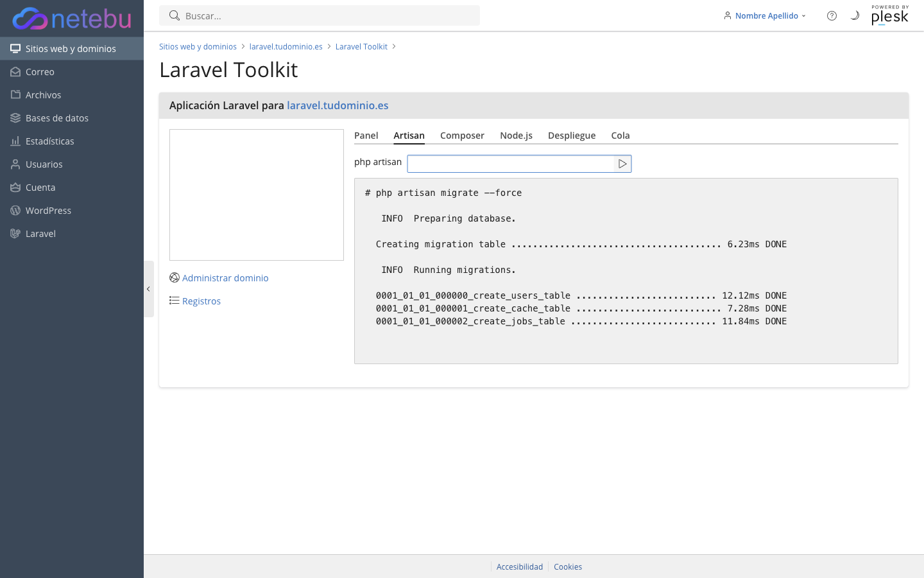Image resolution: width=924 pixels, height=578 pixels.
Task: Open WordPress sidebar item
Action: (x=72, y=211)
